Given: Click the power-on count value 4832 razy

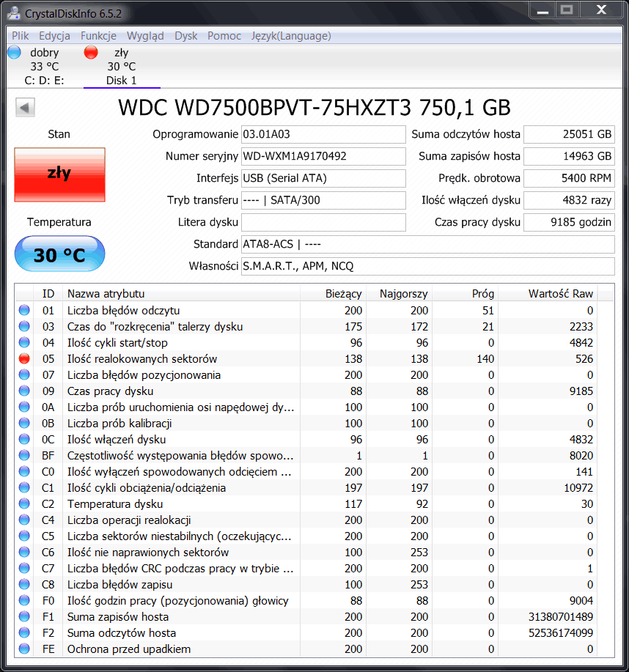Looking at the screenshot, I should click(x=569, y=200).
